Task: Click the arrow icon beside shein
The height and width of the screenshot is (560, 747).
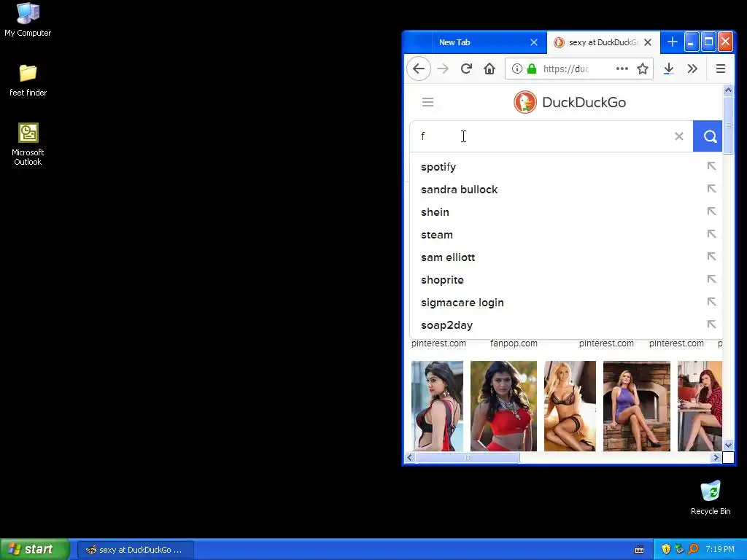Action: 711,211
